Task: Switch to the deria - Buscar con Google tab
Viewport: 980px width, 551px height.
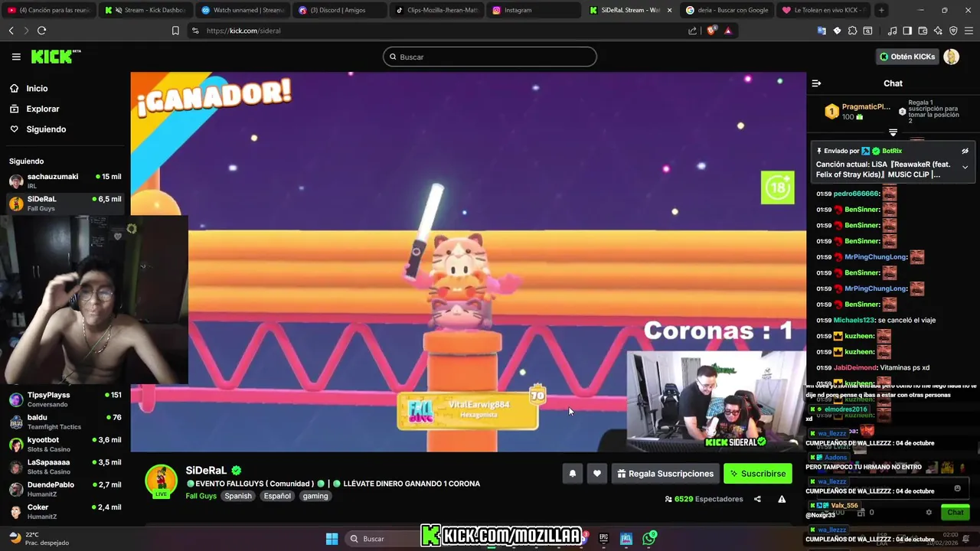Action: (x=727, y=10)
